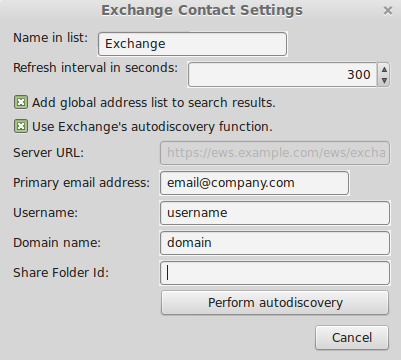
Task: Click the Exchange Contact Settings title text
Action: click(202, 10)
